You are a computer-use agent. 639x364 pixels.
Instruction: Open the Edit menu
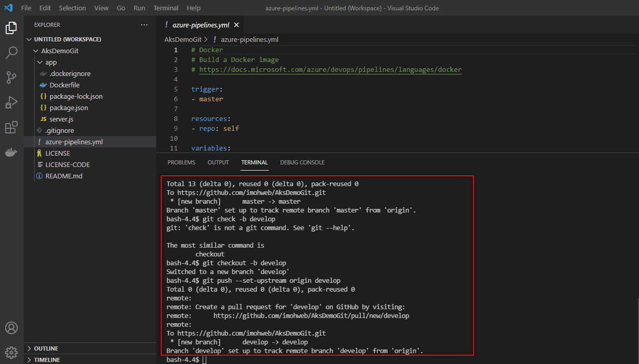pos(45,8)
